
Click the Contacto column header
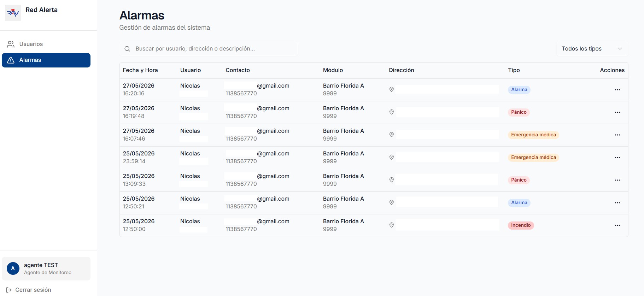[238, 70]
